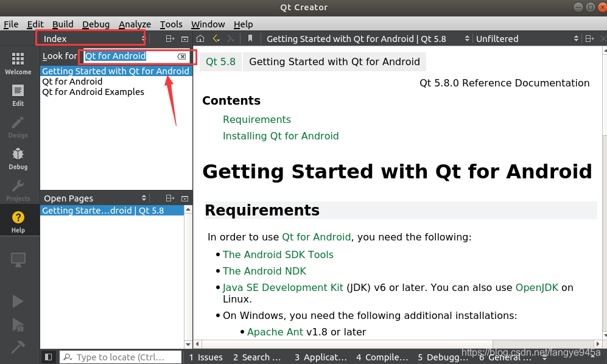Open the Open Pages sorting dropdown
This screenshot has width=607, height=364.
[x=145, y=198]
